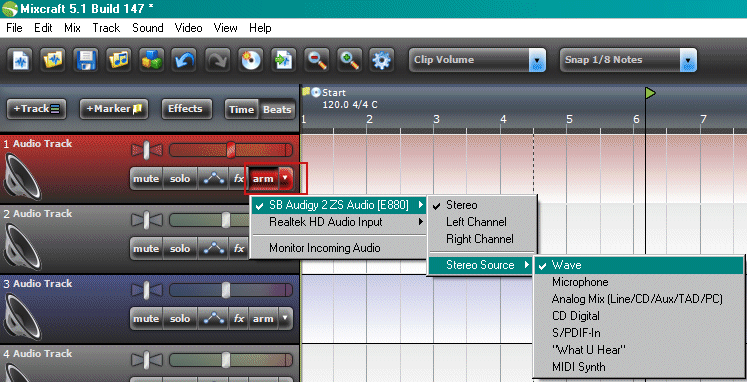747x382 pixels.
Task: Create a new project from toolbar
Action: tap(20, 60)
